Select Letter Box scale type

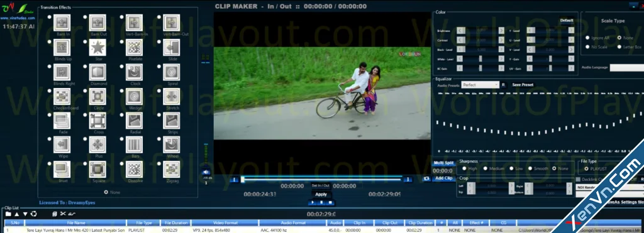619,47
